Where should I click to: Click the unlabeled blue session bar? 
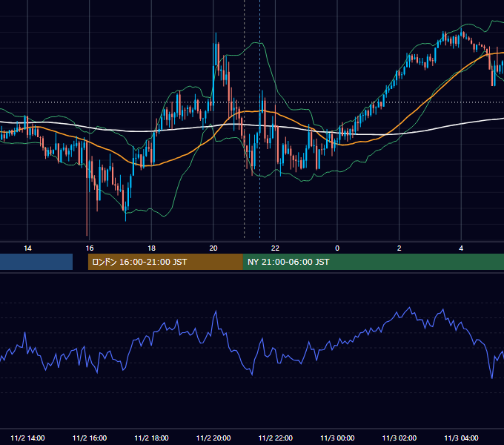click(36, 262)
